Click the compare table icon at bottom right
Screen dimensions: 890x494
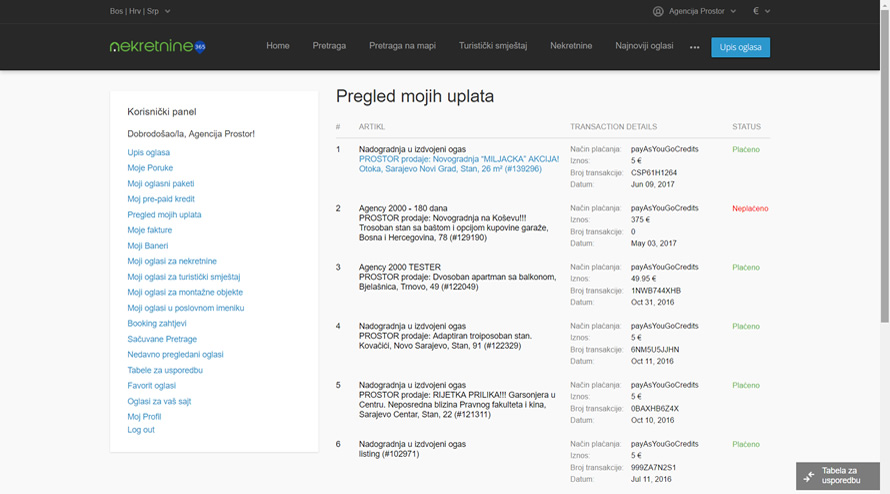(x=809, y=476)
